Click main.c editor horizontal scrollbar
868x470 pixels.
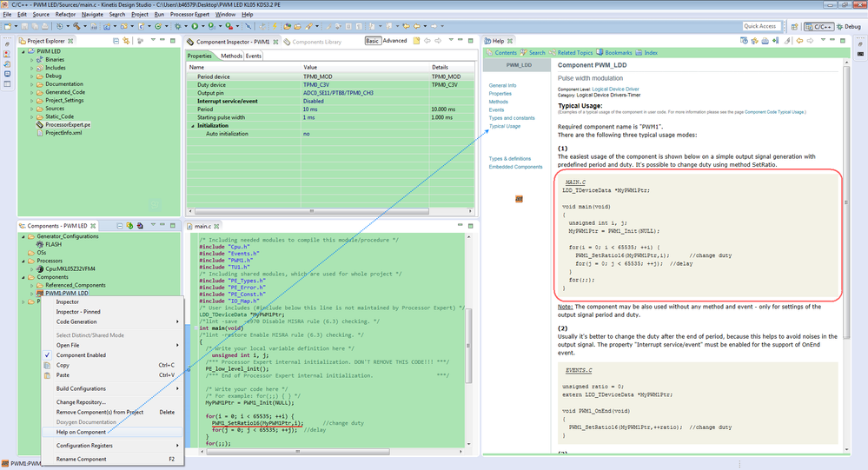(x=298, y=452)
